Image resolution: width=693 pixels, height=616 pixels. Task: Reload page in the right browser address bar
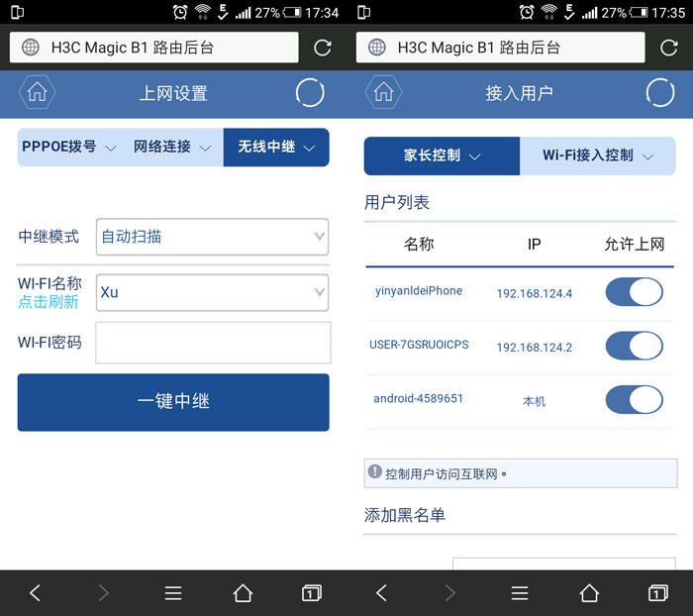(x=668, y=48)
